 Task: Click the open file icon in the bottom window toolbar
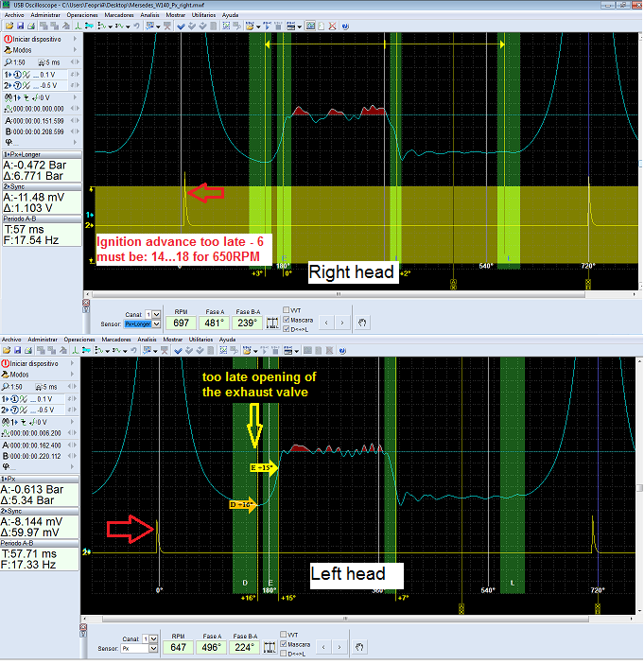coord(7,351)
